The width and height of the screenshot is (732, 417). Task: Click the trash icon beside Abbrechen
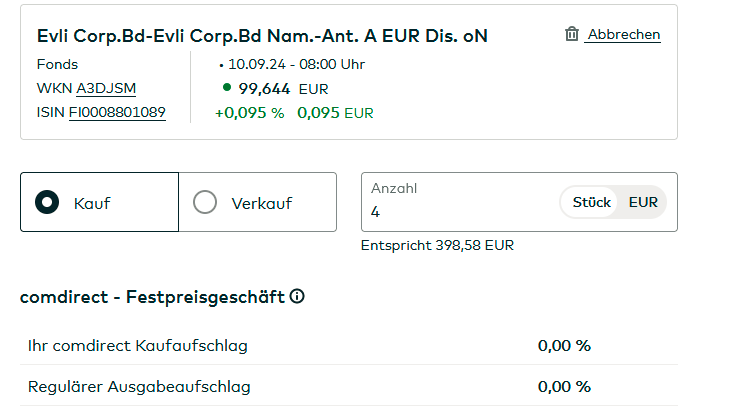pyautogui.click(x=572, y=34)
